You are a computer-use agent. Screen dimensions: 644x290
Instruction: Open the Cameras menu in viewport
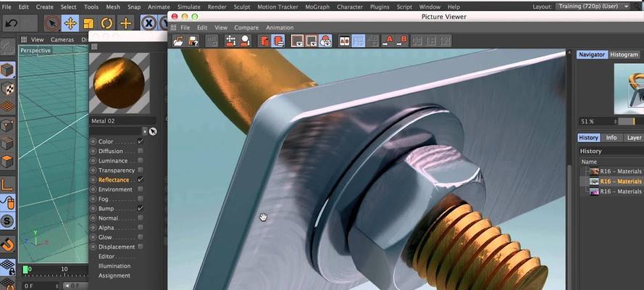[62, 39]
